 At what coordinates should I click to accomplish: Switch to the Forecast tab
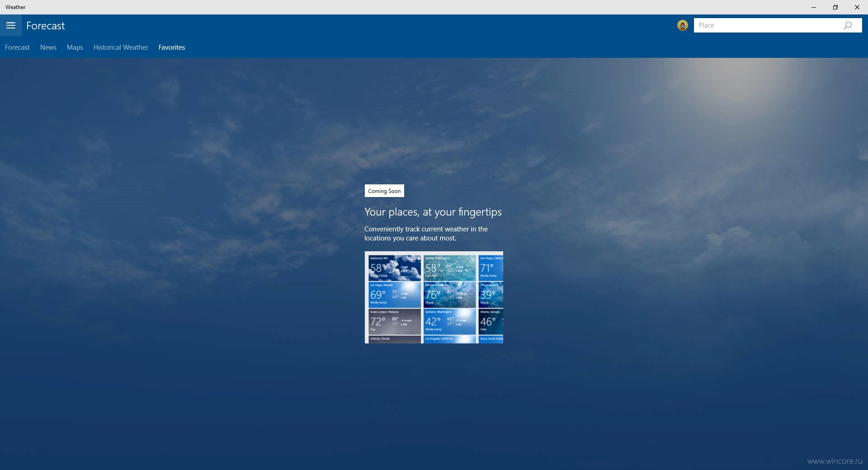click(x=17, y=47)
